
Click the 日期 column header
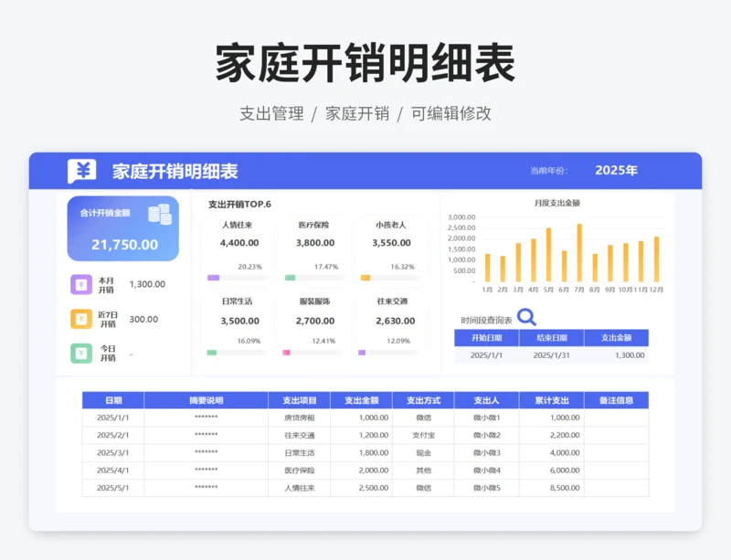[x=113, y=400]
